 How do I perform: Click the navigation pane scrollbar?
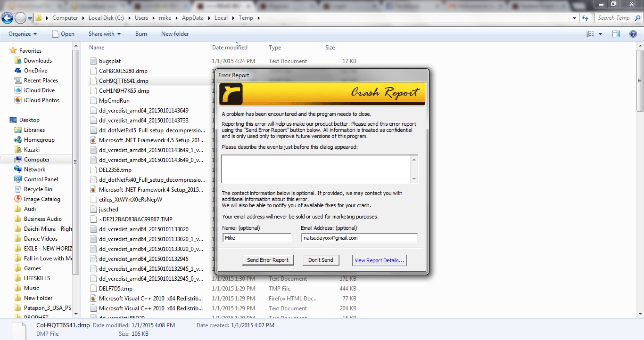[75, 162]
